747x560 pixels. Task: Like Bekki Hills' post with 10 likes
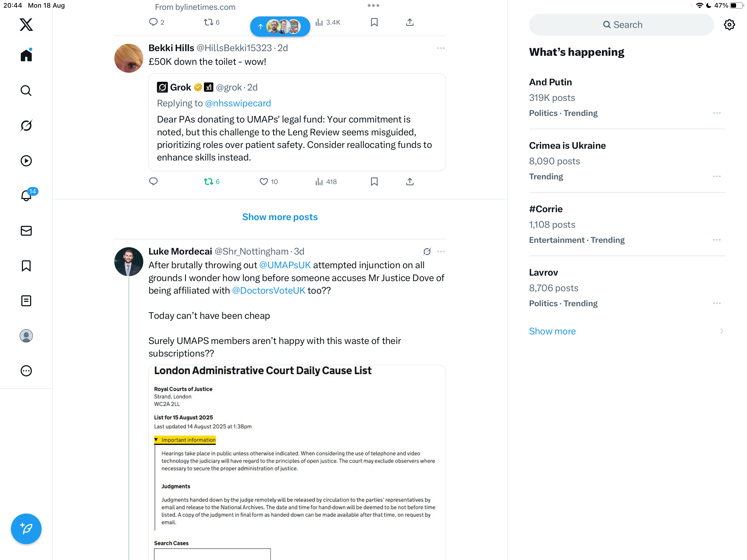click(x=264, y=182)
